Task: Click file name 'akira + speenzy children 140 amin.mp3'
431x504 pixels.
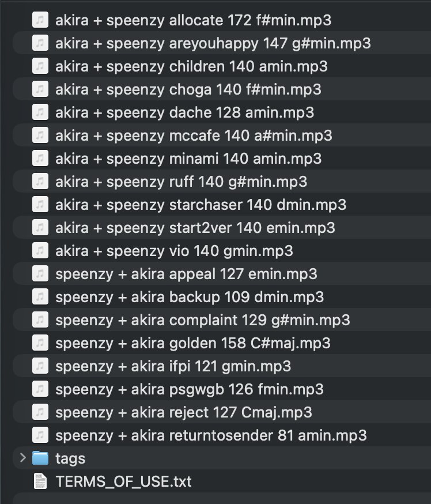Action: 191,66
